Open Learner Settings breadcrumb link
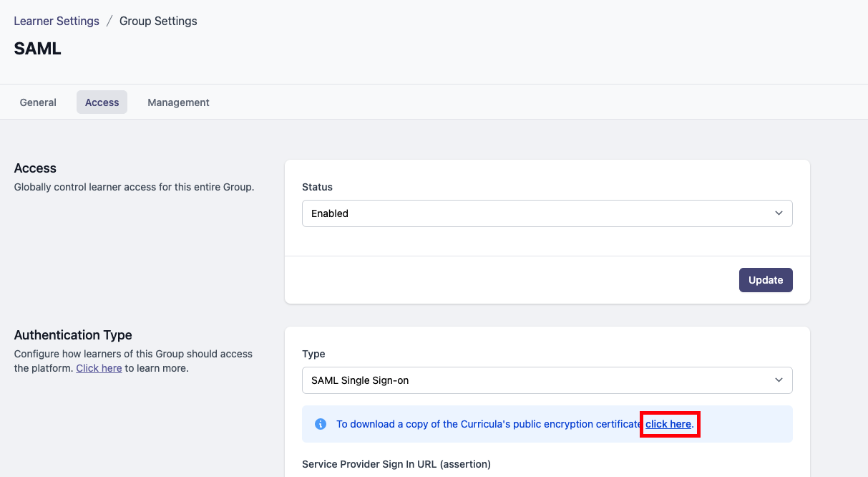 pyautogui.click(x=57, y=21)
